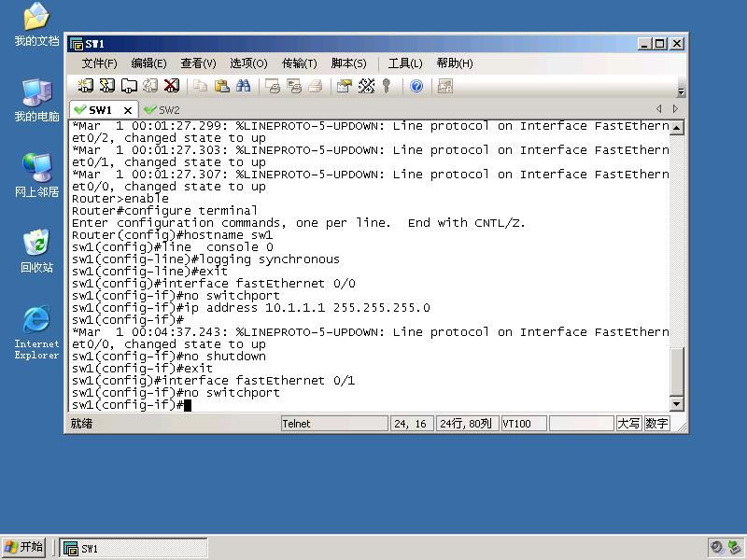Open the 我的文档 desktop icon
The image size is (747, 560).
tap(36, 25)
